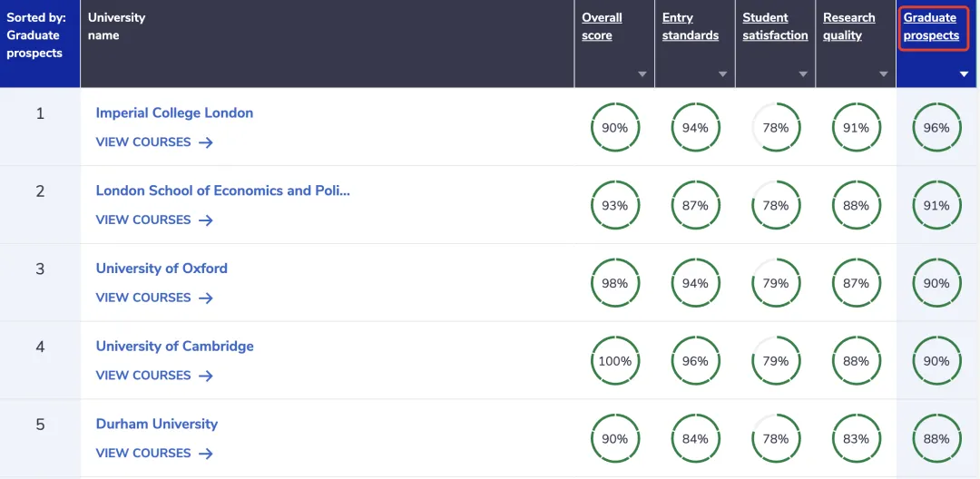Click the arrow next to Durham's View Courses
The image size is (980, 479).
click(x=206, y=454)
